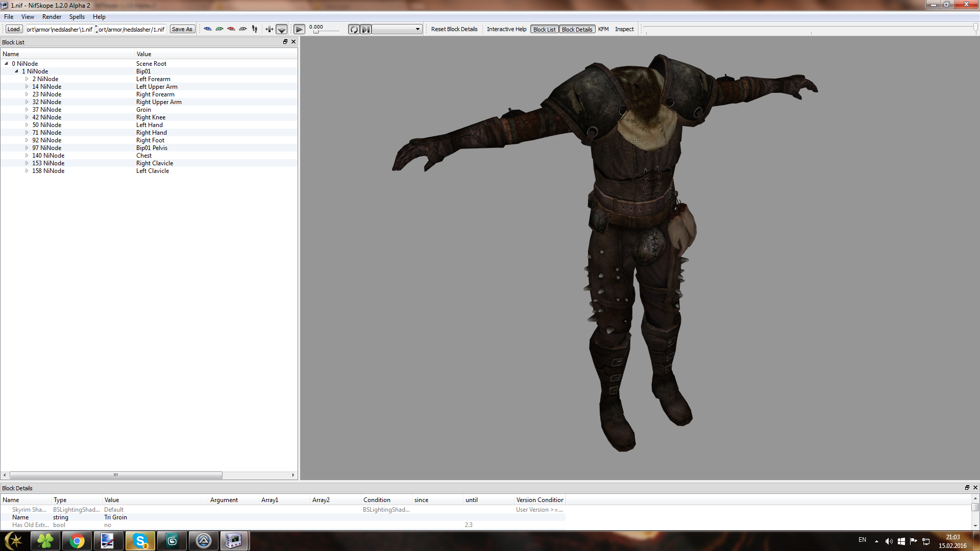This screenshot has width=980, height=551.
Task: Open the animation group dropdown
Action: [397, 29]
